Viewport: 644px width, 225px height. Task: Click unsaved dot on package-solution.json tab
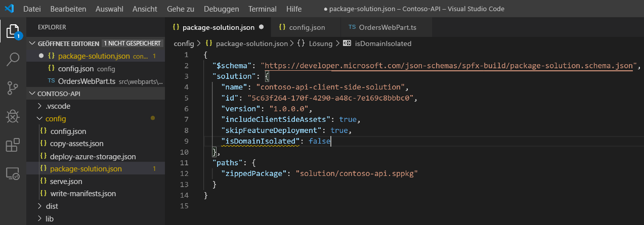[x=261, y=27]
